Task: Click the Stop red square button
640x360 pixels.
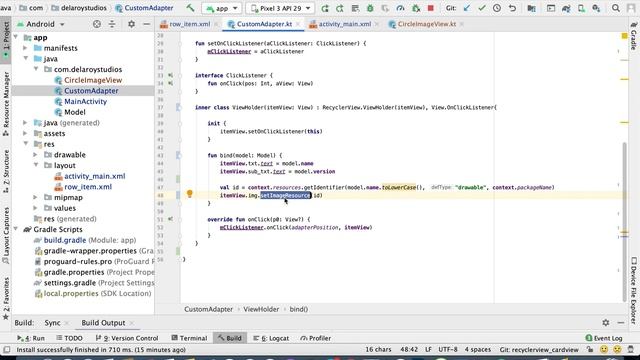Action: [x=431, y=8]
